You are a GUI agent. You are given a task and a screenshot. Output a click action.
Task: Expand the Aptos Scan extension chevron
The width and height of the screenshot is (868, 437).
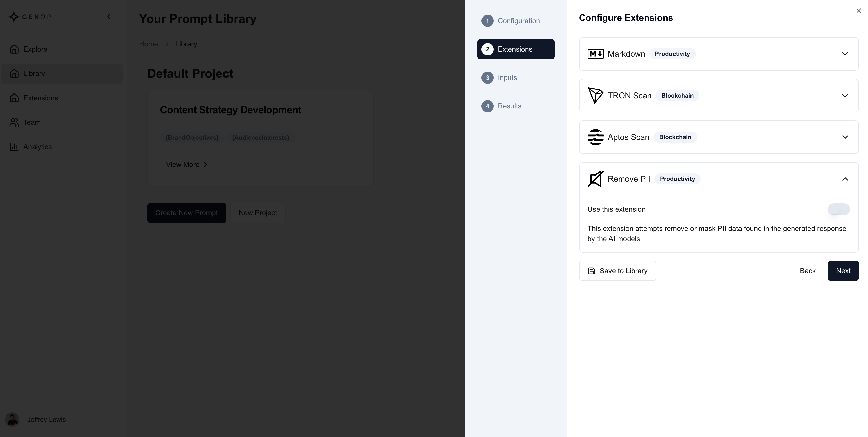pos(845,137)
